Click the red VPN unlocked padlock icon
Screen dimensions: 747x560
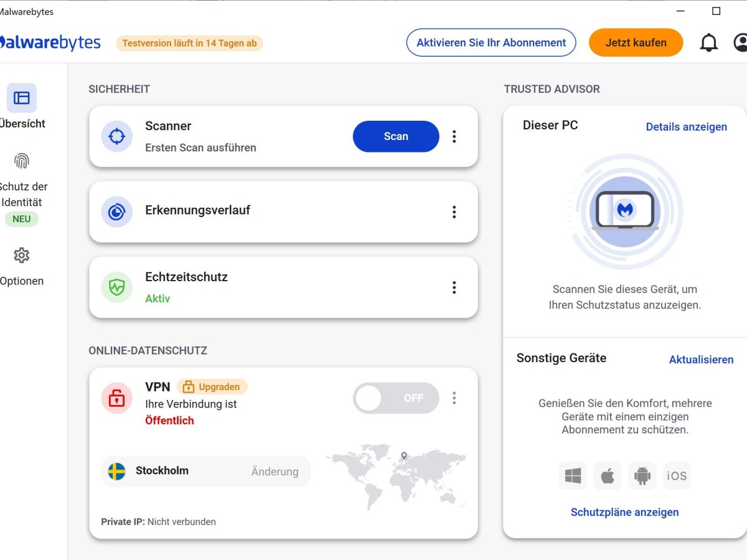[x=117, y=398]
